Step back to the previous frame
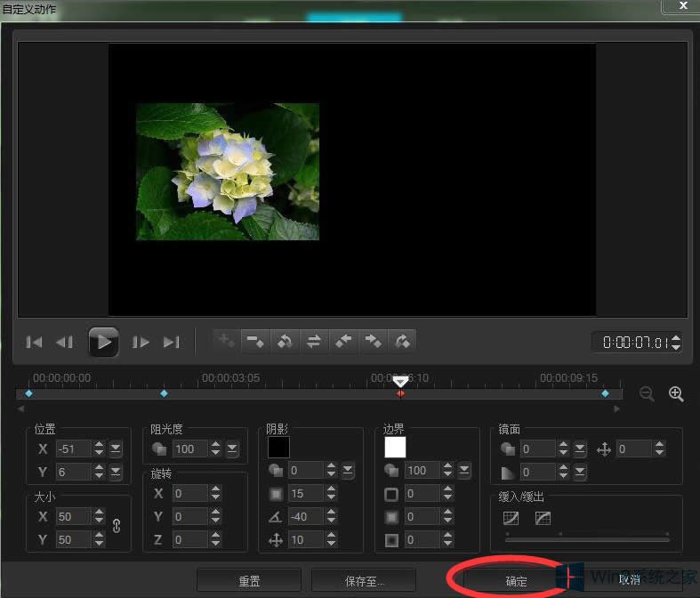700x598 pixels. tap(64, 342)
